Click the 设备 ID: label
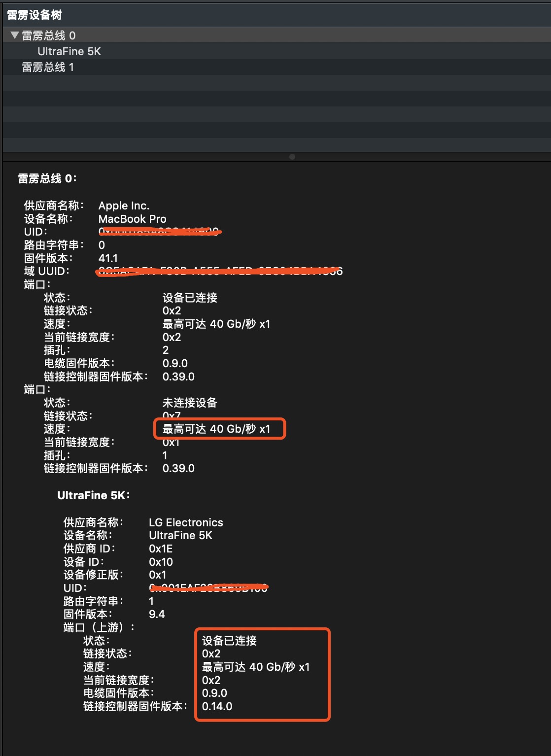 click(84, 562)
